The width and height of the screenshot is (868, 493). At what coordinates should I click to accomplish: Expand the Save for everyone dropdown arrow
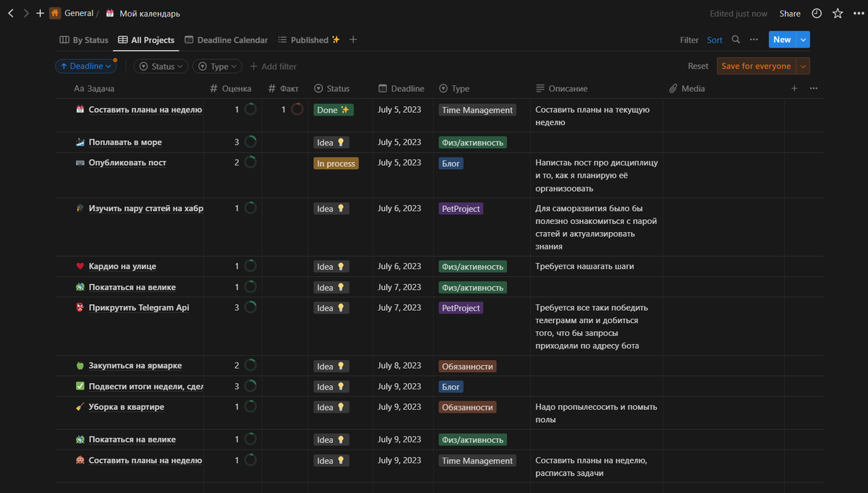[802, 66]
